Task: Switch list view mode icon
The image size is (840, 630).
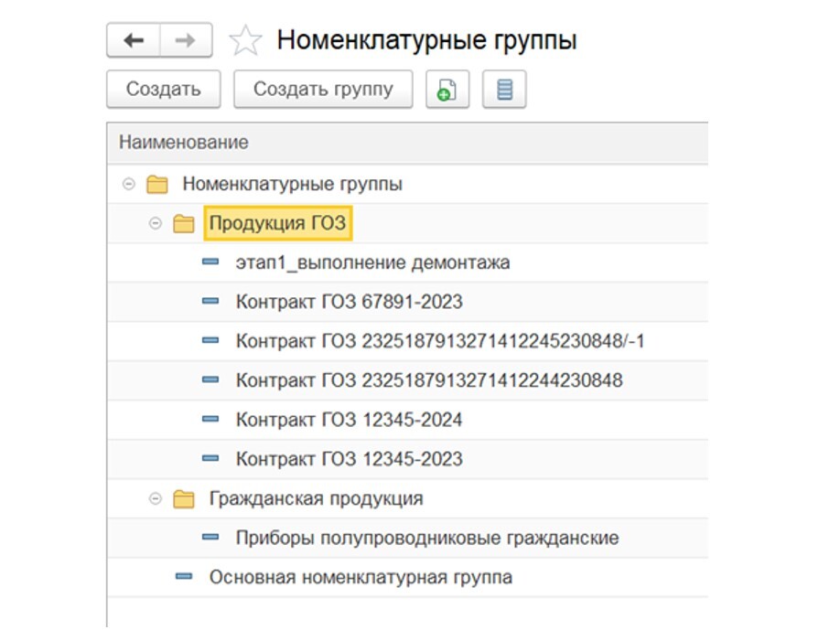Action: pos(504,89)
